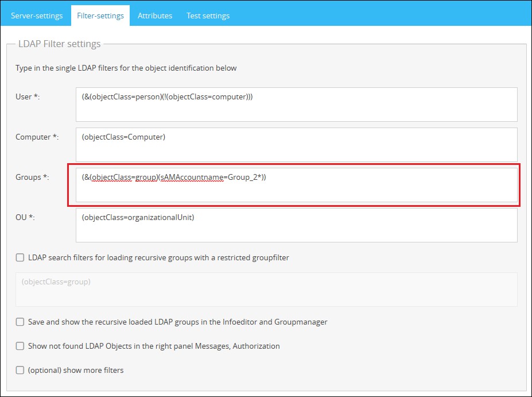Screen dimensions: 532x397
Task: Click the 'Groups *:' field label
Action: click(x=32, y=178)
